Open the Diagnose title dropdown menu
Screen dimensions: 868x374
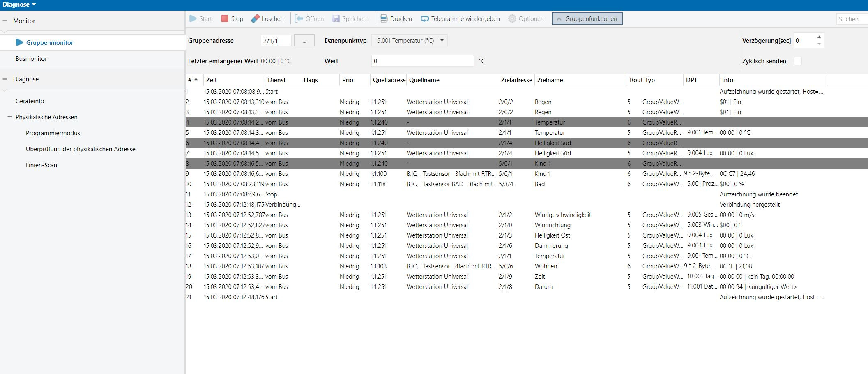[34, 5]
